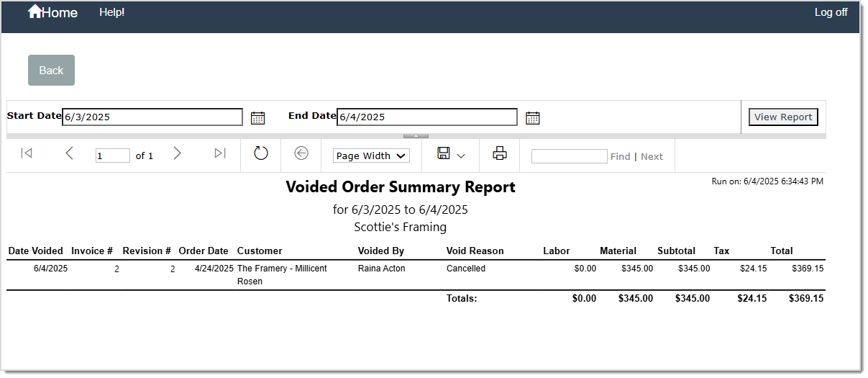Screen dimensions: 868x378
Task: Click the Scottie's Framing company name
Action: 401,228
